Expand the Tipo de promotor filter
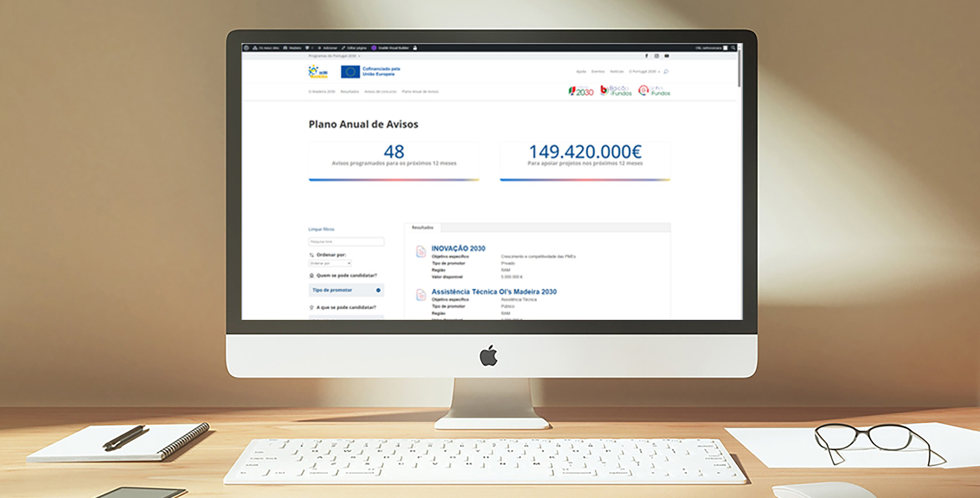 [x=346, y=290]
